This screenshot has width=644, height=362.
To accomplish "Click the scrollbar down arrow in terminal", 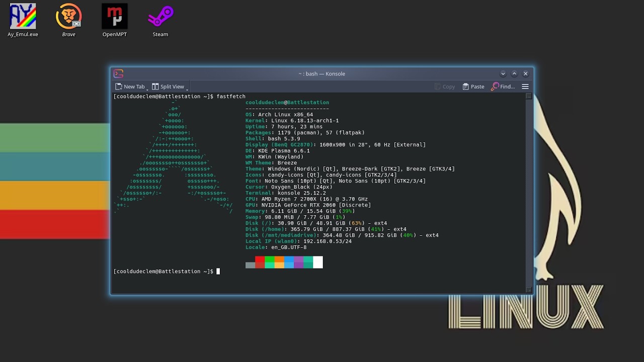I will (528, 290).
